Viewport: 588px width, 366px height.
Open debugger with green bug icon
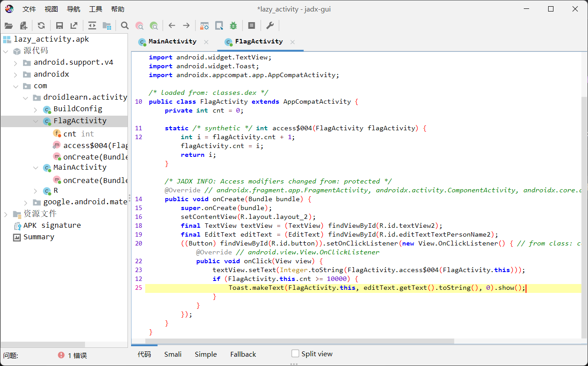click(x=233, y=26)
